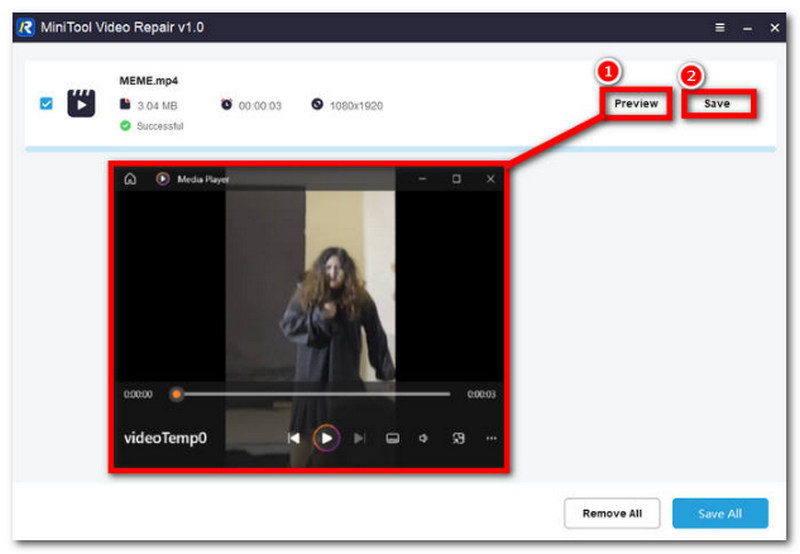The image size is (800, 554).
Task: Open the hamburger menu in title bar
Action: pos(720,27)
